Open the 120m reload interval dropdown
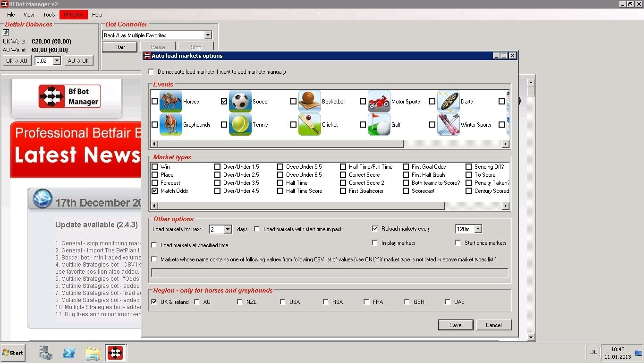The height and width of the screenshot is (363, 644). coord(478,229)
